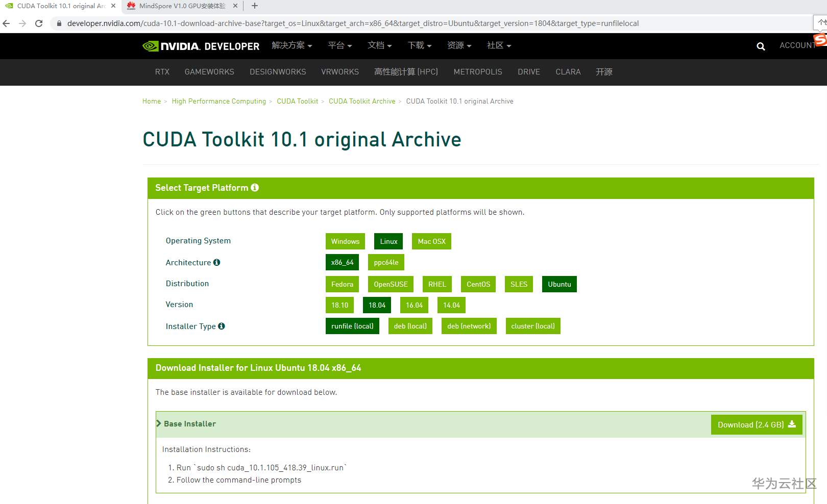Open the DRIVE navigation item
Screen dimensions: 827x504
click(529, 72)
